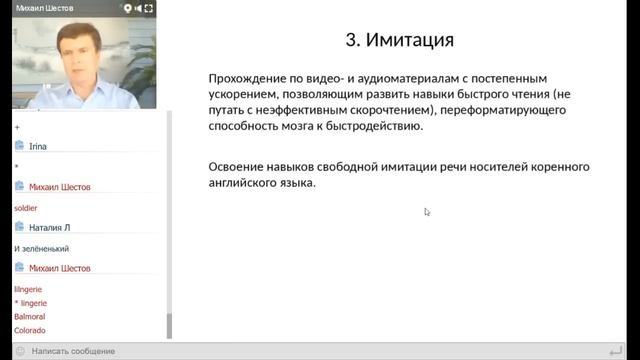Click the chat panel scrollbar thumb
Image resolution: width=640 pixels, height=360 pixels.
click(x=169, y=326)
